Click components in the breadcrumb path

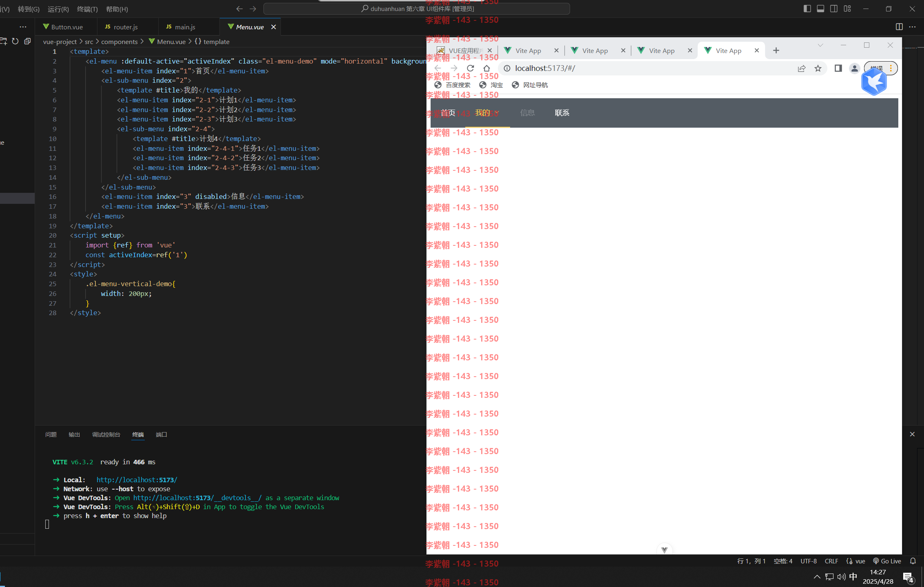[119, 42]
